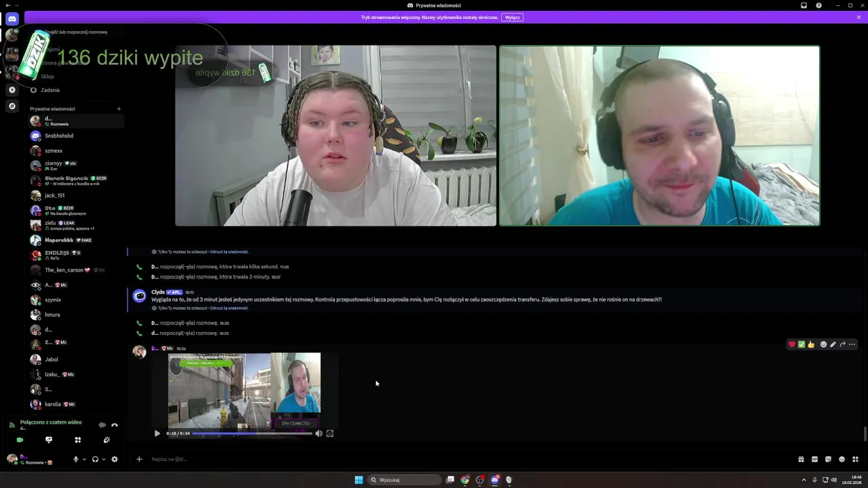This screenshot has height=488, width=868.
Task: Add a server with the plus icon
Action: [12, 89]
